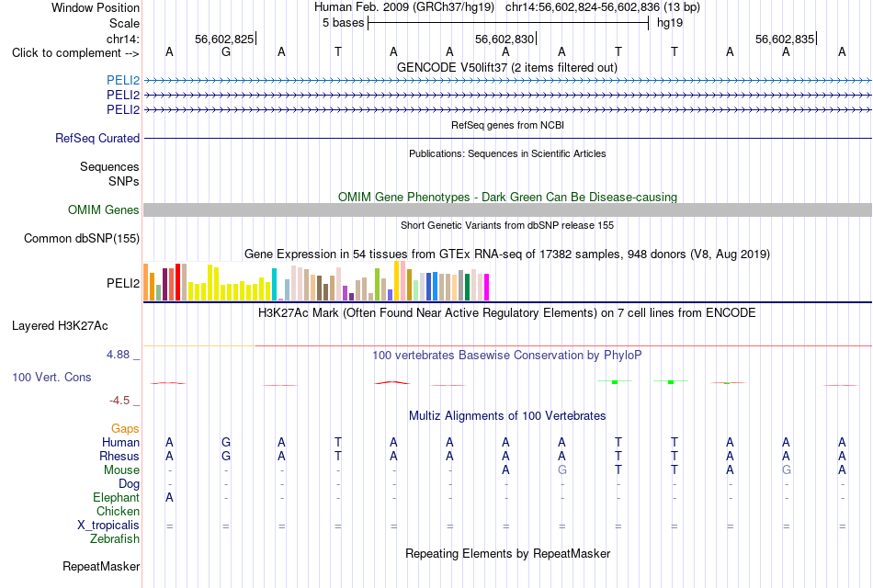This screenshot has width=873, height=588.
Task: Click the 4.88 PhyloP upper scale value
Action: pos(118,354)
